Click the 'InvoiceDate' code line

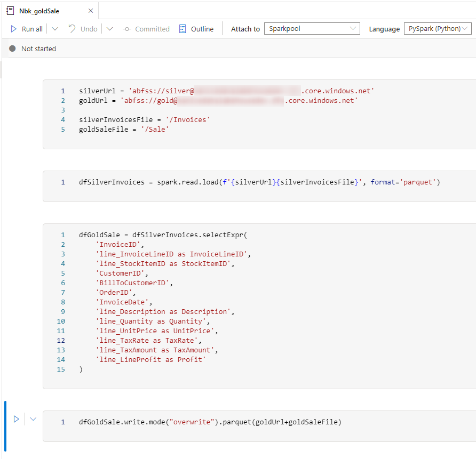click(x=124, y=302)
